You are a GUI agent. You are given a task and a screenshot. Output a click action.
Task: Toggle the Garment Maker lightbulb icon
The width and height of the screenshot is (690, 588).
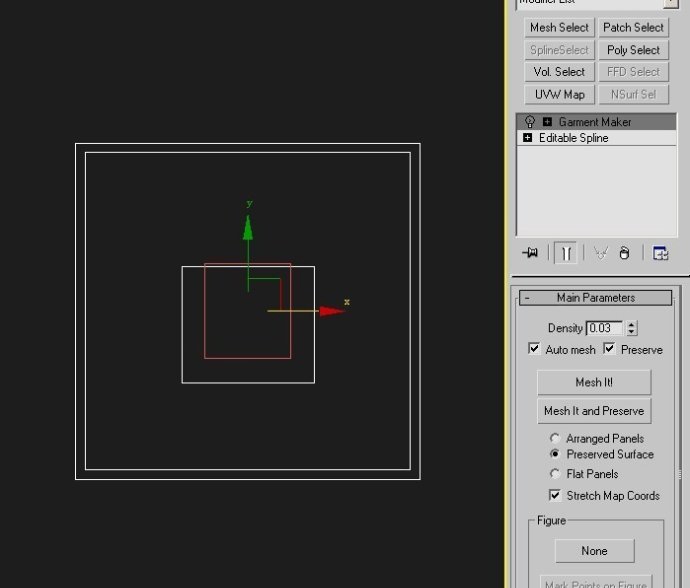pyautogui.click(x=530, y=121)
